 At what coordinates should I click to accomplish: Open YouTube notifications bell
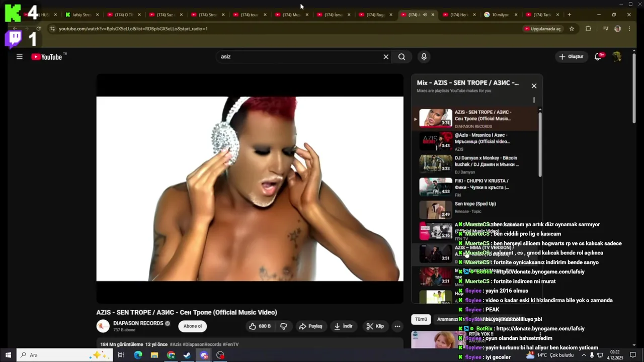598,57
